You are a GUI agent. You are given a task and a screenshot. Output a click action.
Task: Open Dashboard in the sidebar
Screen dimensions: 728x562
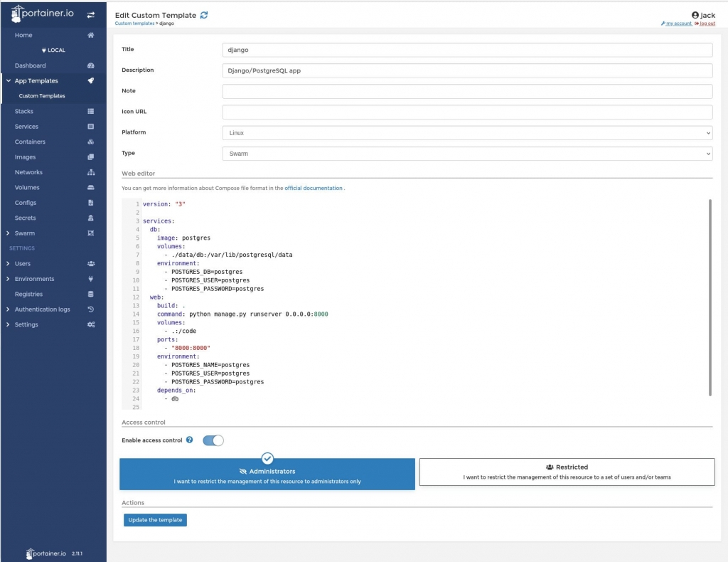click(x=30, y=65)
